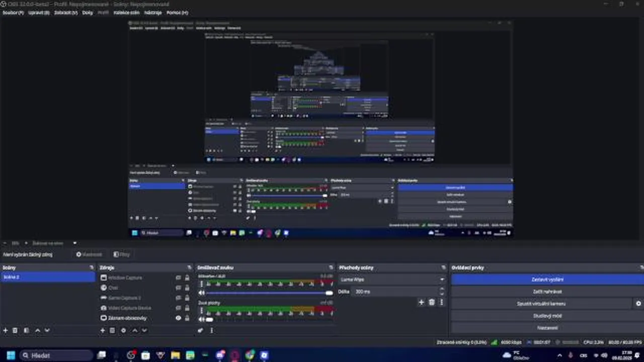Move scene down using arrow in Scény panel
Image resolution: width=644 pixels, height=362 pixels.
47,330
